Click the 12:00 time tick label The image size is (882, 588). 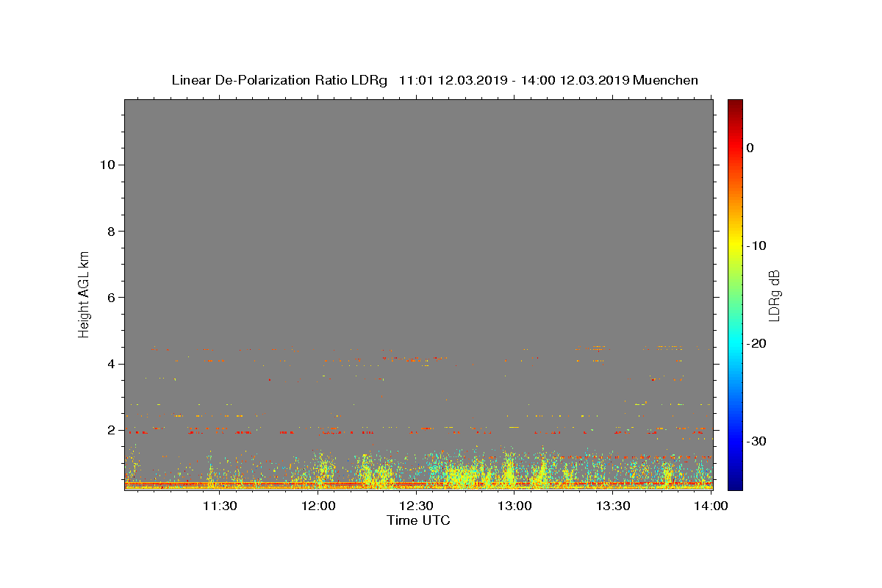click(x=318, y=506)
